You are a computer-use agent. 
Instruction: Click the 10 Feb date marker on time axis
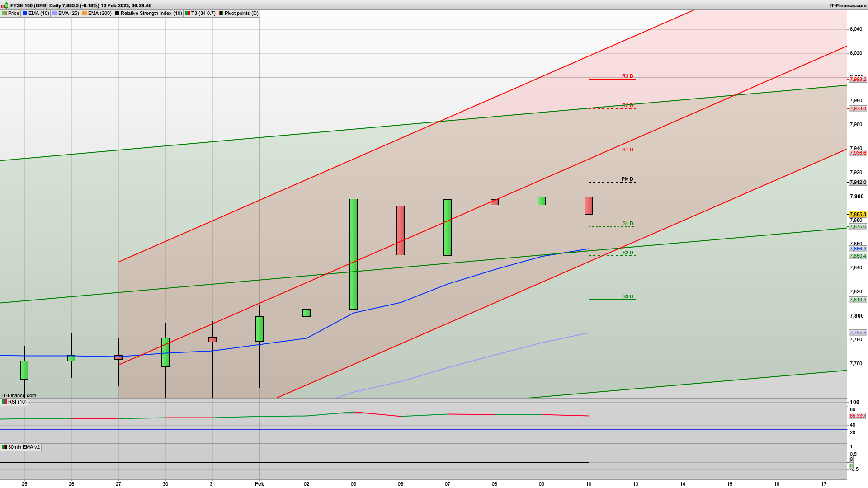click(x=589, y=484)
